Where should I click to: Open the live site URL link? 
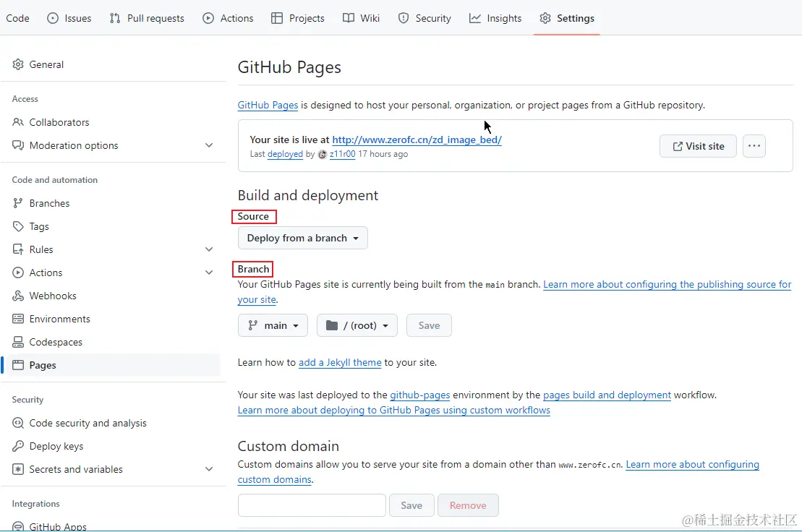click(x=417, y=140)
